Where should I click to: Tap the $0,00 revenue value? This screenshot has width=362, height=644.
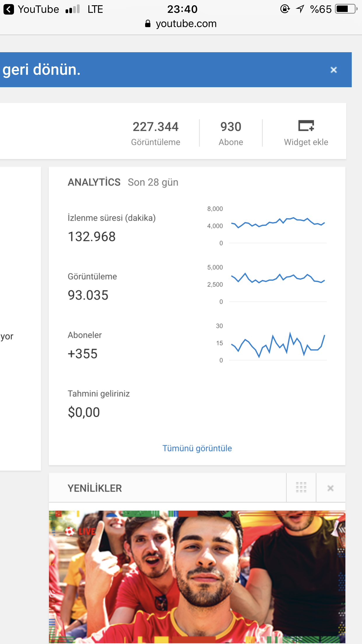tap(84, 412)
